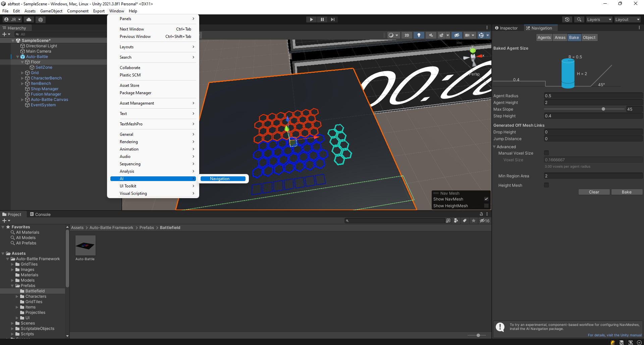Image resolution: width=644 pixels, height=345 pixels.
Task: Check the Show HeightMesh checkbox
Action: 486,206
